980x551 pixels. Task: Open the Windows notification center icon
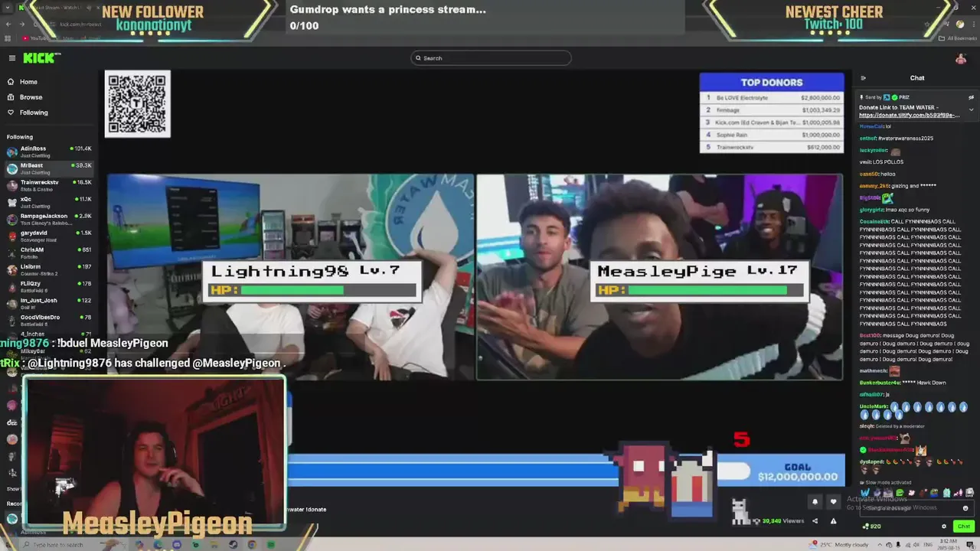969,545
